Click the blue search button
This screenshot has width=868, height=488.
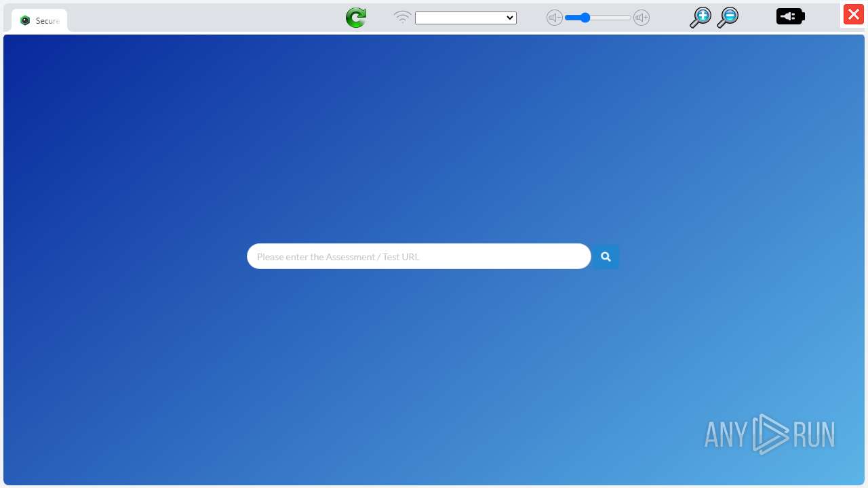click(x=606, y=257)
